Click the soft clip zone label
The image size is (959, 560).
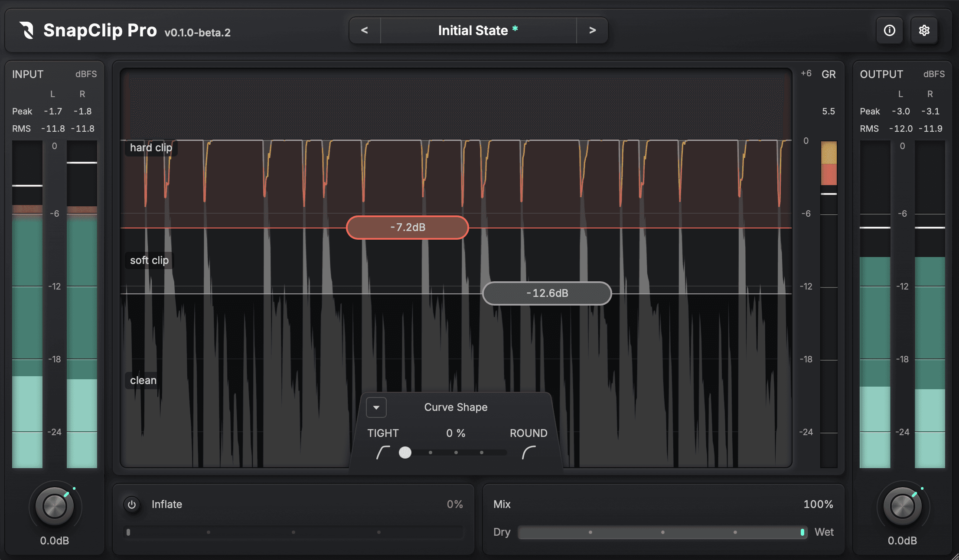pyautogui.click(x=149, y=260)
